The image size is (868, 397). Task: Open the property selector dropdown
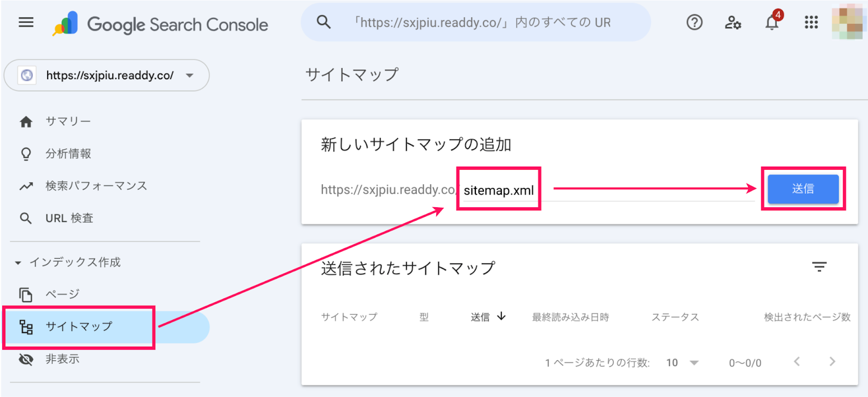click(107, 75)
